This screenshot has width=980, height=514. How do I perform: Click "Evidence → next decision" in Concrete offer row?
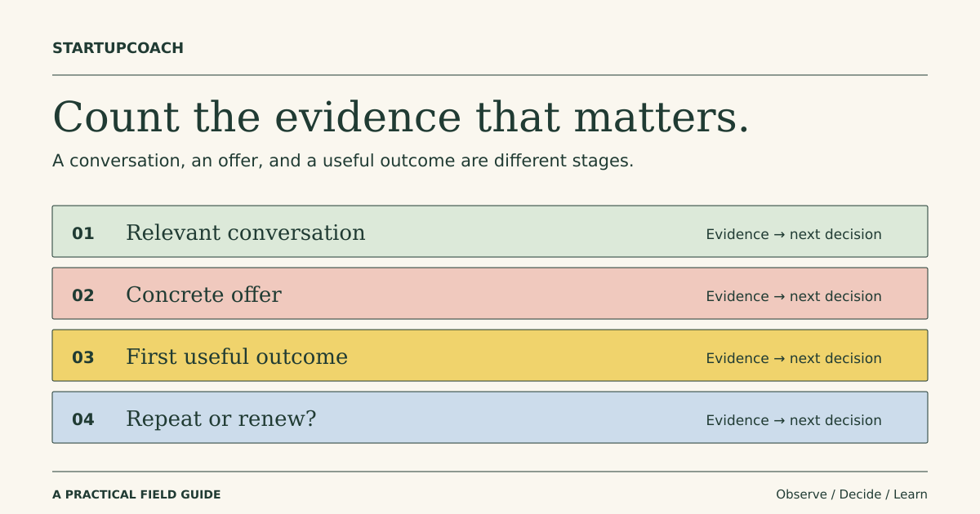(794, 296)
